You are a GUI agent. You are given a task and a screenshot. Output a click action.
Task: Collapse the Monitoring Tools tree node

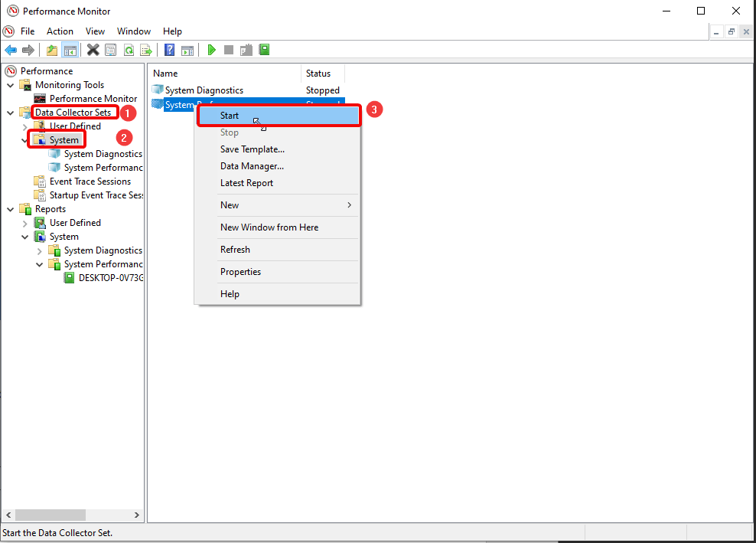[x=10, y=84]
